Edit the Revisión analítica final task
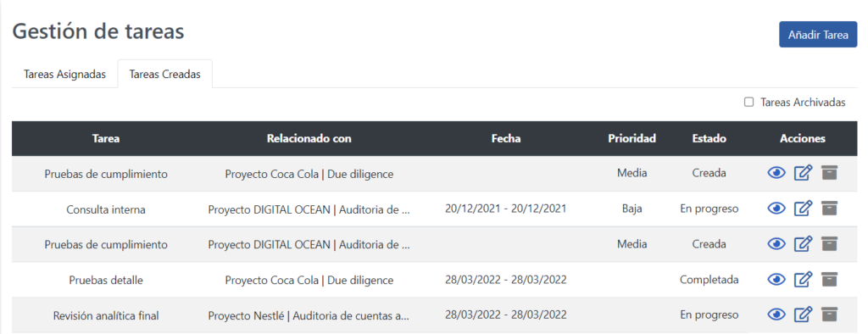Image resolution: width=868 pixels, height=334 pixels. [x=803, y=315]
